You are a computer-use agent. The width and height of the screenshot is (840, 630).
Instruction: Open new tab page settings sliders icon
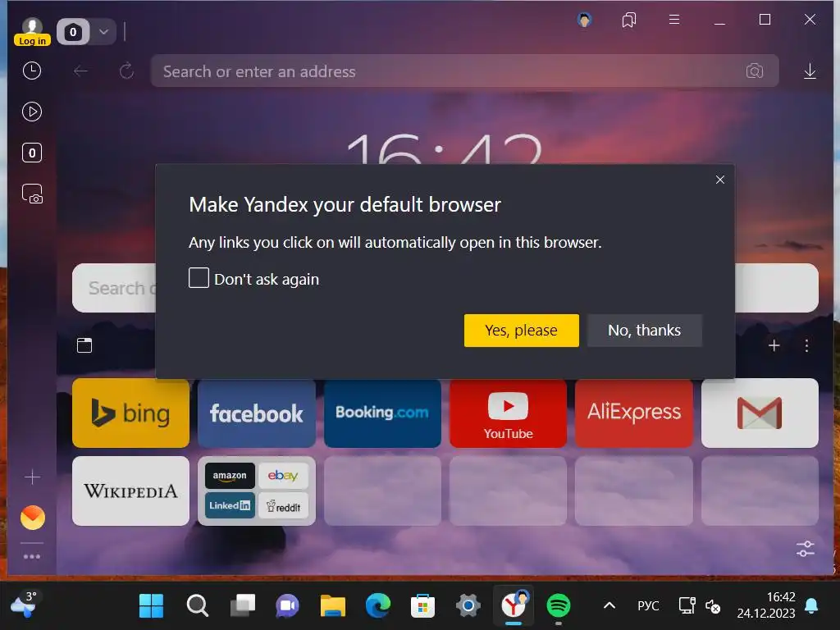coord(806,549)
